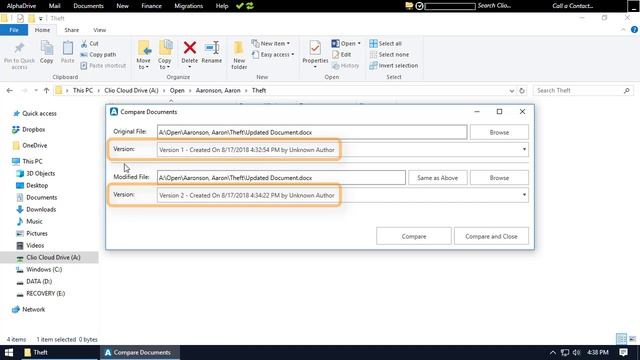Open the New item dropdown
The image size is (640, 360).
pos(271,43)
